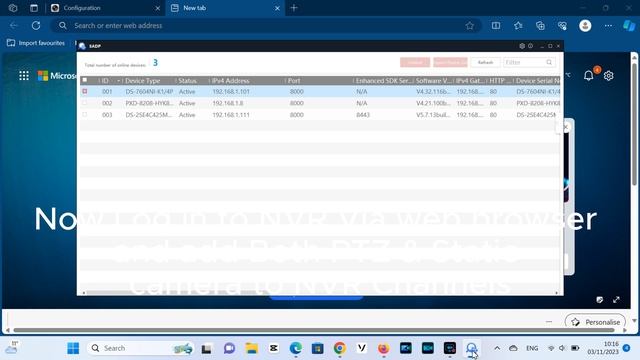640x360 pixels.
Task: Click Windows taskbar Search box
Action: [140, 348]
